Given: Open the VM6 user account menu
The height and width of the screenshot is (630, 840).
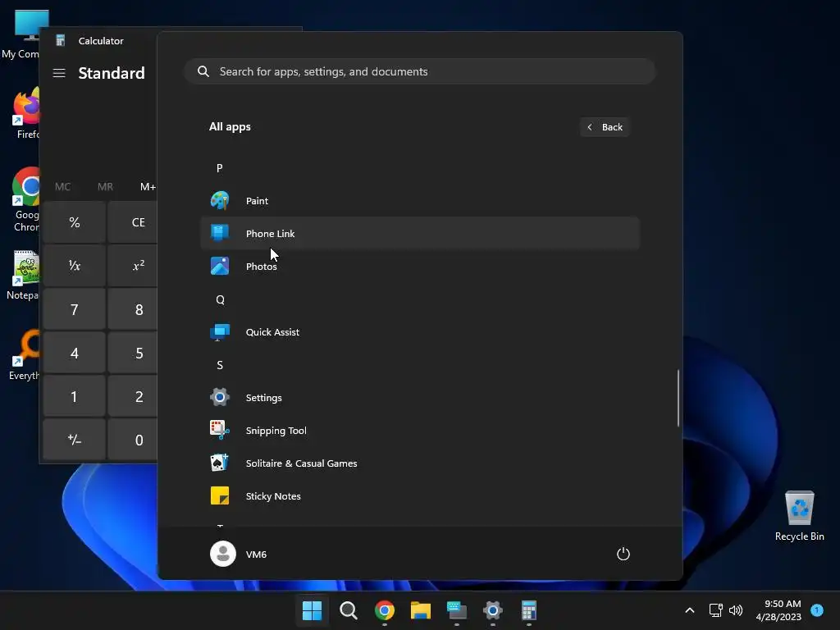Looking at the screenshot, I should pos(239,554).
